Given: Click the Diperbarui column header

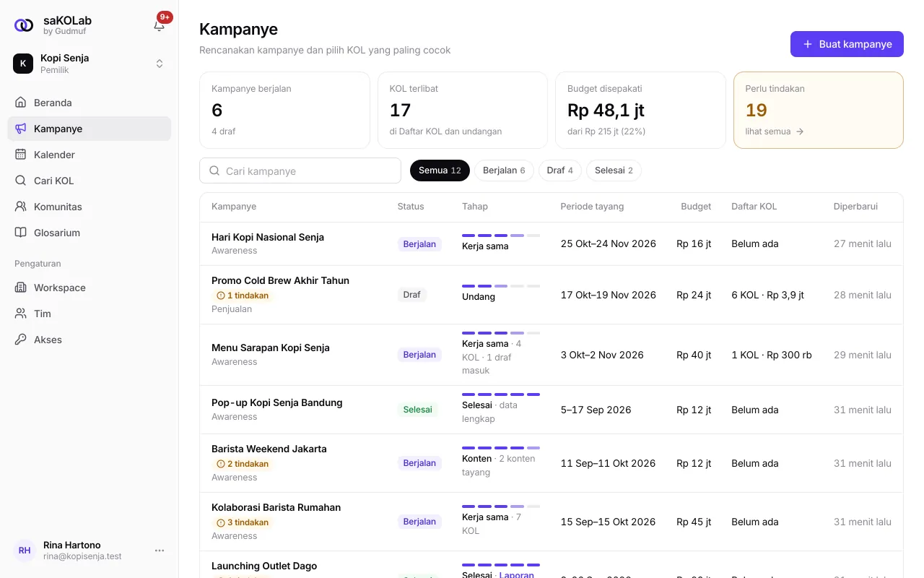Looking at the screenshot, I should [855, 207].
